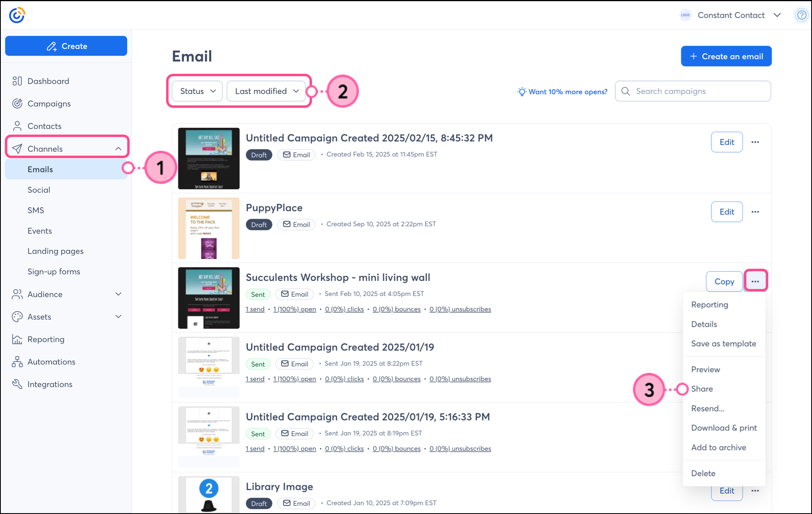Open more options for PuppyPlace email
Image resolution: width=812 pixels, height=514 pixels.
tap(755, 212)
